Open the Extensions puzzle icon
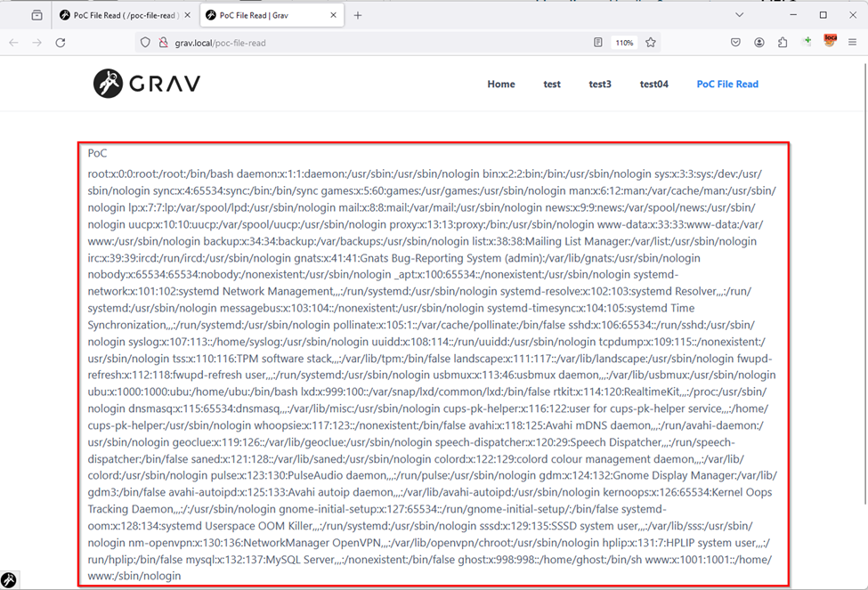 (783, 42)
